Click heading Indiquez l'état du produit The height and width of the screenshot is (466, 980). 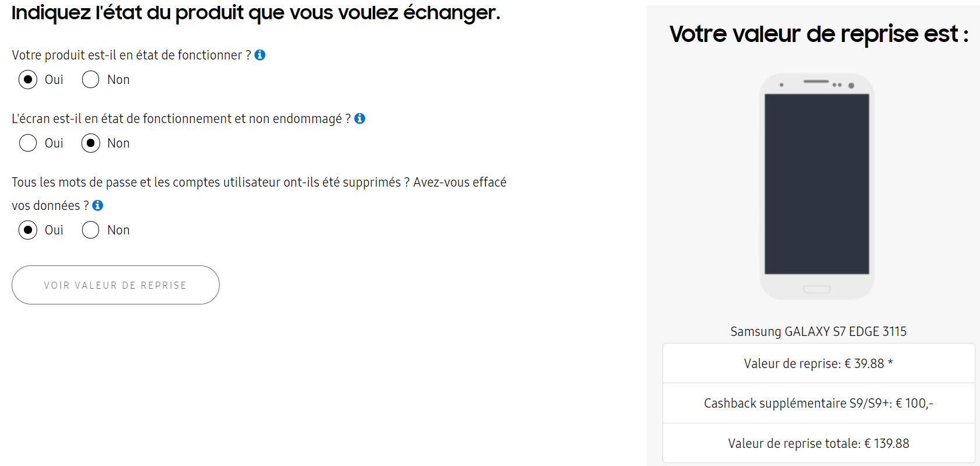[x=256, y=12]
